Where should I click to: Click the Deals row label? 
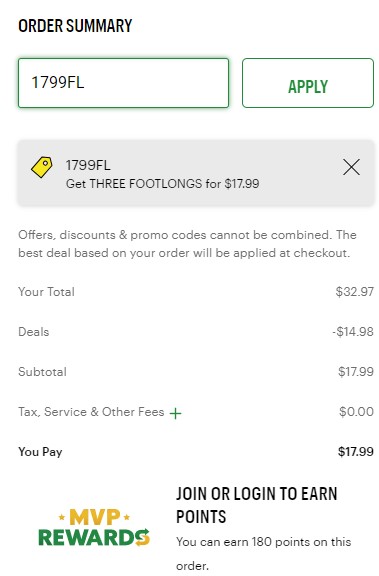33,332
